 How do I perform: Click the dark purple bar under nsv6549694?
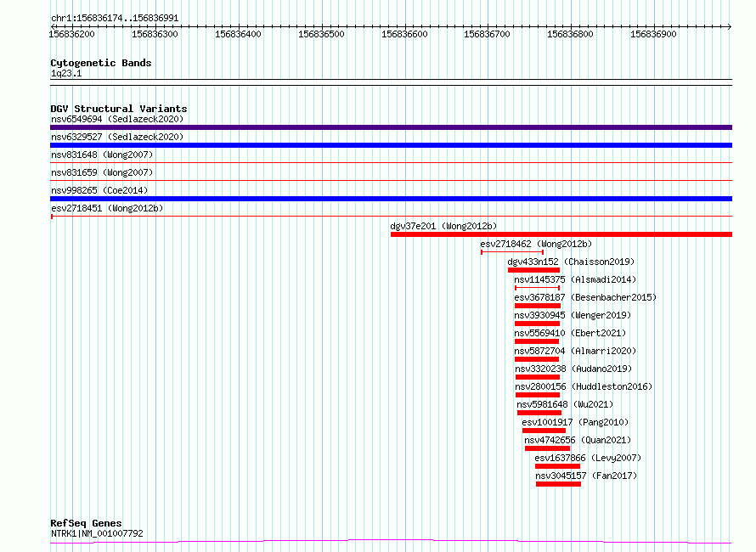391,127
